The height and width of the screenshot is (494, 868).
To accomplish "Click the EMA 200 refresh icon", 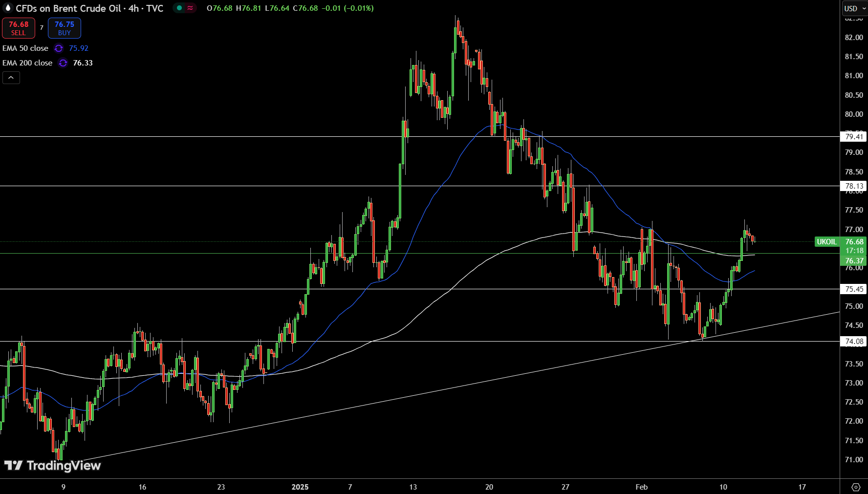I will click(63, 63).
